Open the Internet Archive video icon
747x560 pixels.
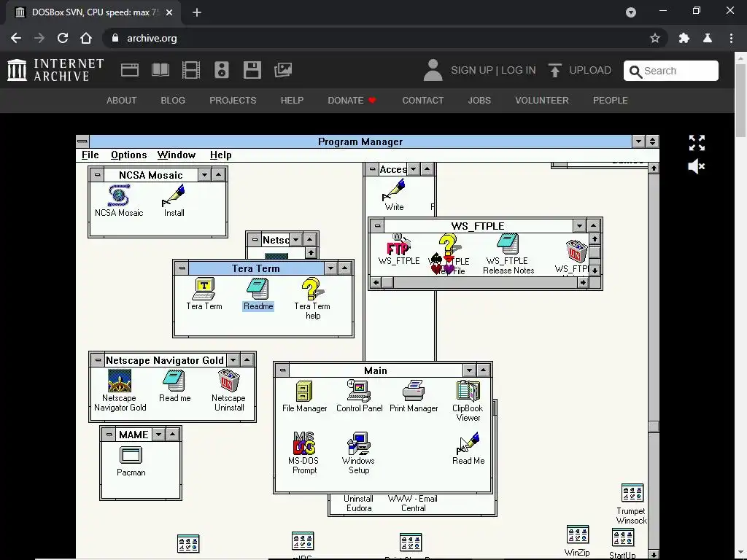pyautogui.click(x=191, y=70)
